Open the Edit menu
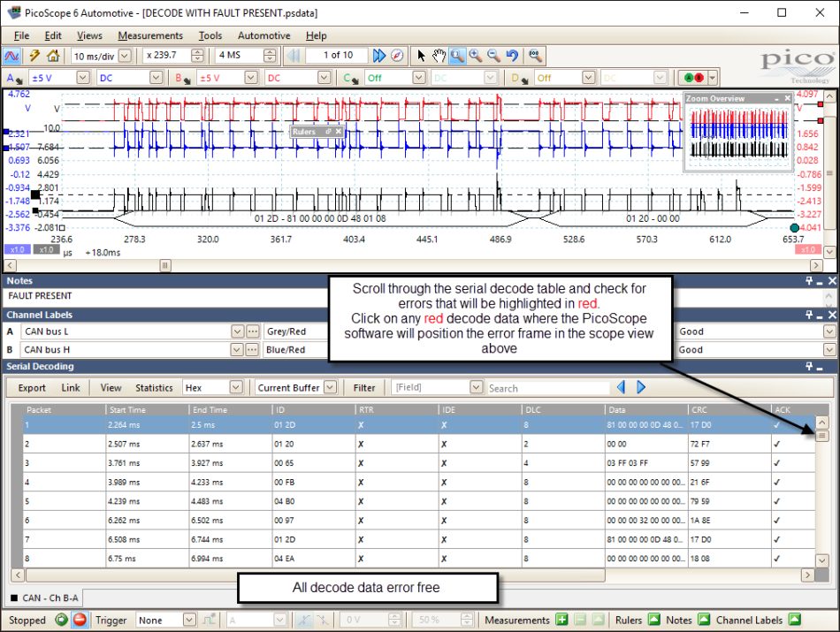The image size is (840, 632). (x=53, y=36)
